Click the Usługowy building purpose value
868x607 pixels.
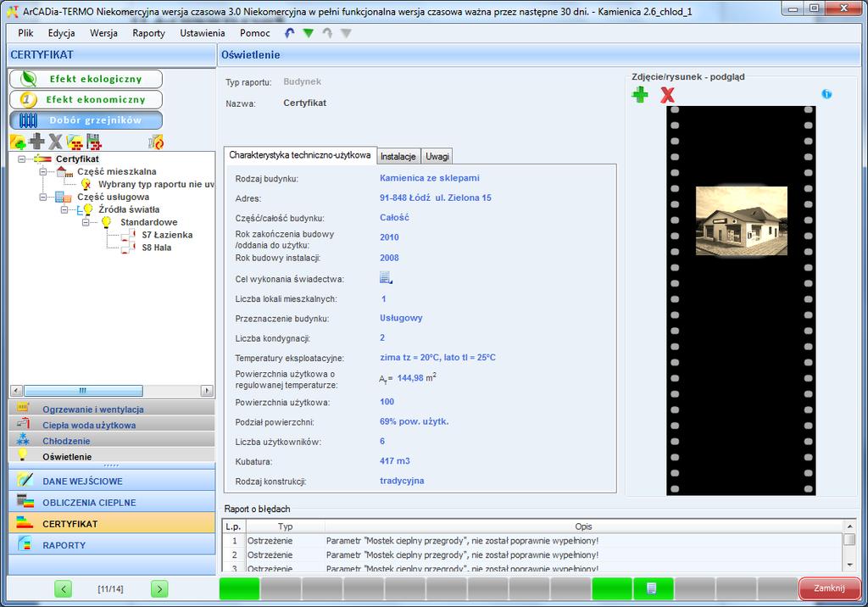coord(401,318)
